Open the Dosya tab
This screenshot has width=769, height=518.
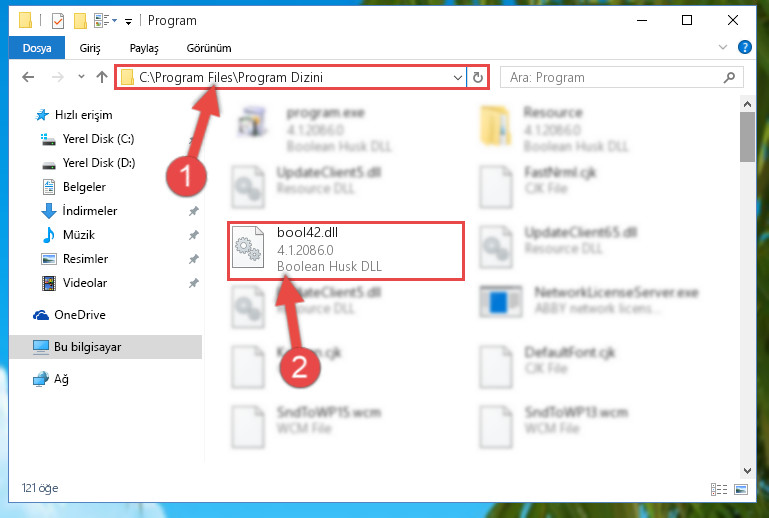37,48
